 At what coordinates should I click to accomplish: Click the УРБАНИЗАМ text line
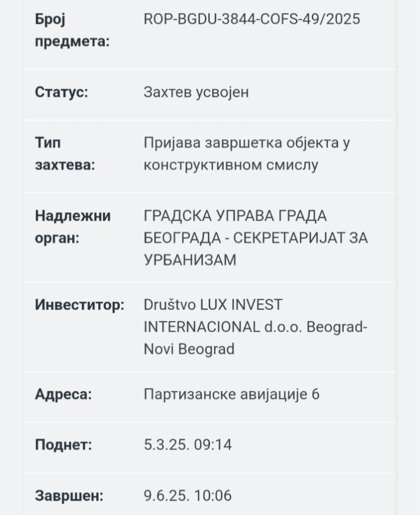(190, 260)
